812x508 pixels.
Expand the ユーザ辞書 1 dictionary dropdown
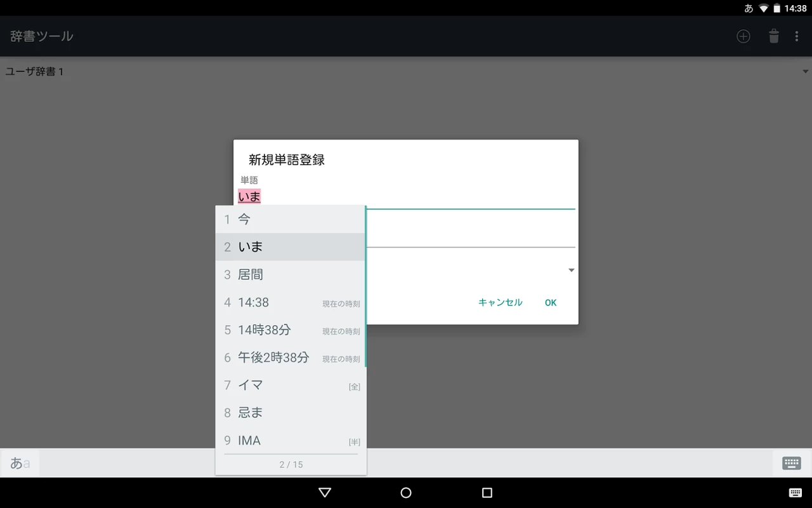(x=805, y=72)
